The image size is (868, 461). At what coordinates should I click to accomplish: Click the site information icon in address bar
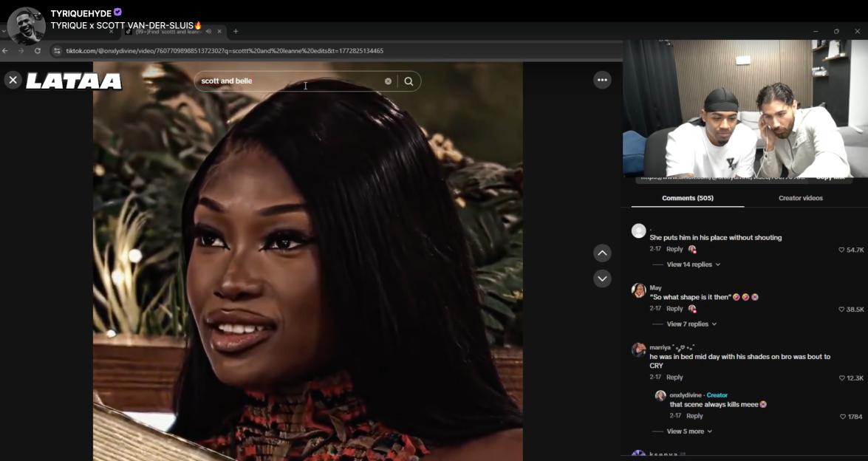click(x=57, y=51)
